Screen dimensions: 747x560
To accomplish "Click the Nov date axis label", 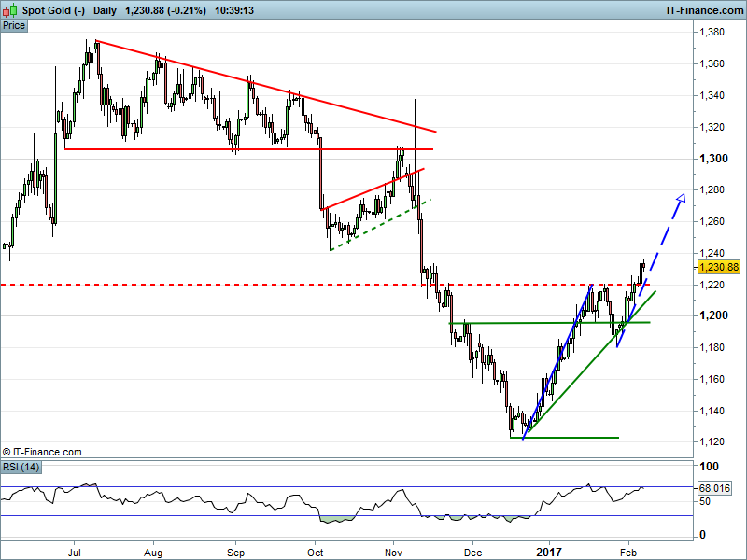I will (393, 553).
